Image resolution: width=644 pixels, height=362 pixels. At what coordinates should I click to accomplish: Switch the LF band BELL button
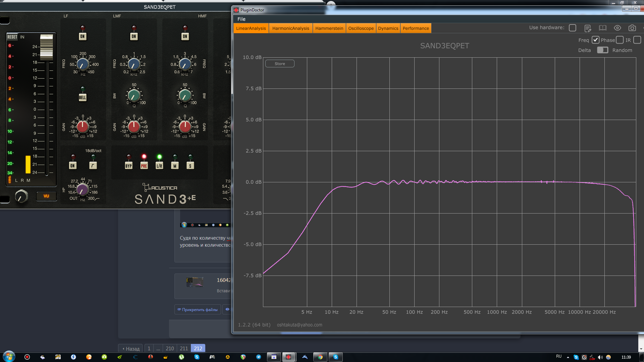83,98
